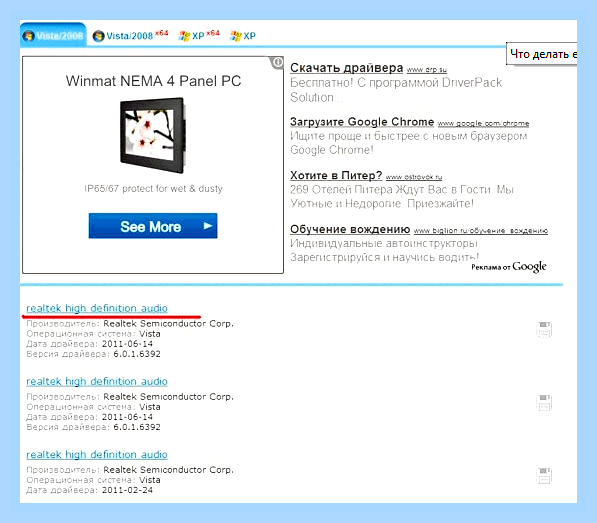Open the Скачать драйвера ad link
Image resolution: width=597 pixels, height=523 pixels.
point(346,68)
